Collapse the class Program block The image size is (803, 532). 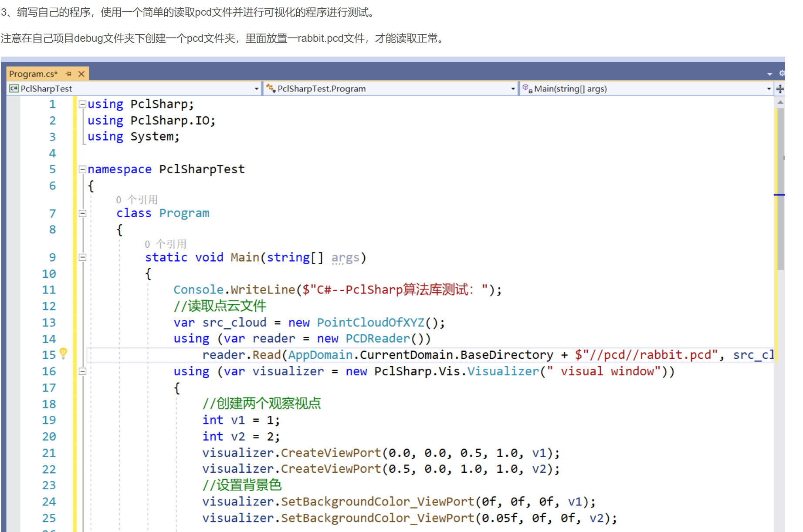tap(82, 213)
